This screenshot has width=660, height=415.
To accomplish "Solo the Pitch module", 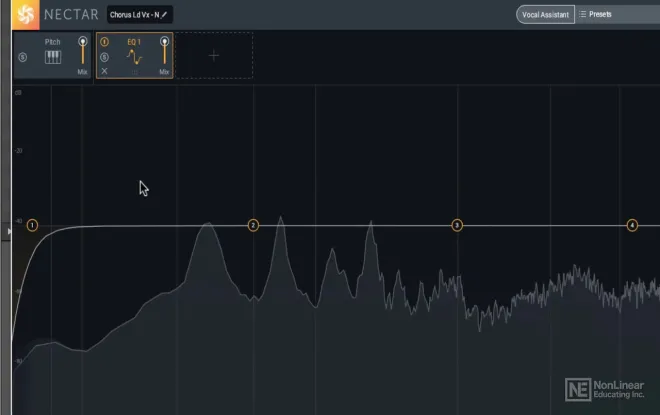I will point(23,57).
